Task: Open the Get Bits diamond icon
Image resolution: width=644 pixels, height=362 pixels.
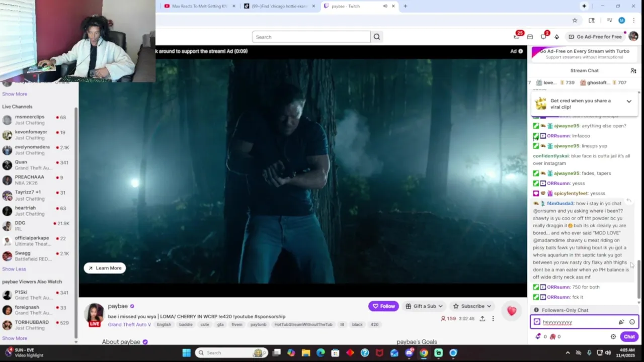Action: point(556,37)
